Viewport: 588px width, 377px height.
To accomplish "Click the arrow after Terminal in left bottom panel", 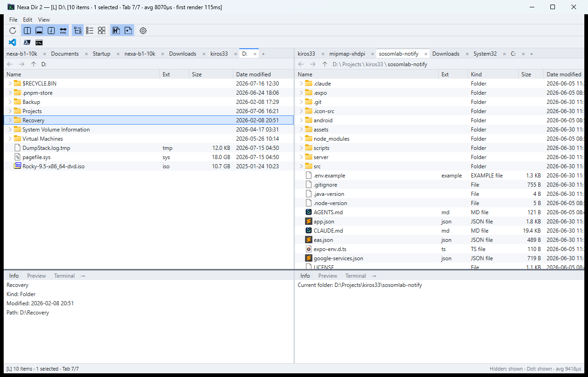I will tap(83, 276).
